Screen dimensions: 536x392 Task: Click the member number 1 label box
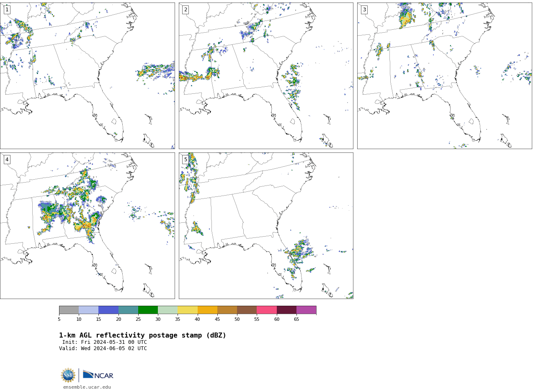(x=7, y=10)
